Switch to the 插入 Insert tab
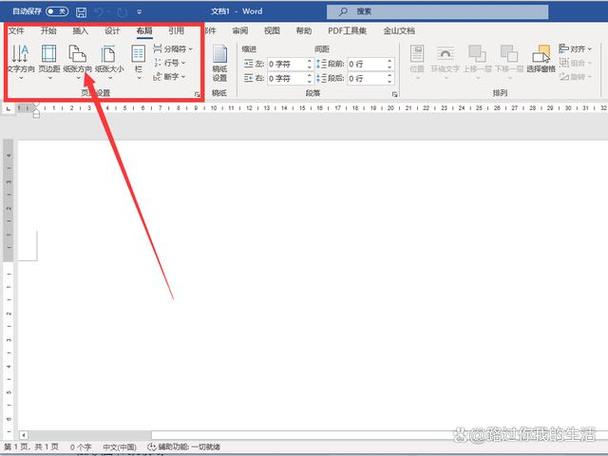608x456 pixels. point(80,31)
